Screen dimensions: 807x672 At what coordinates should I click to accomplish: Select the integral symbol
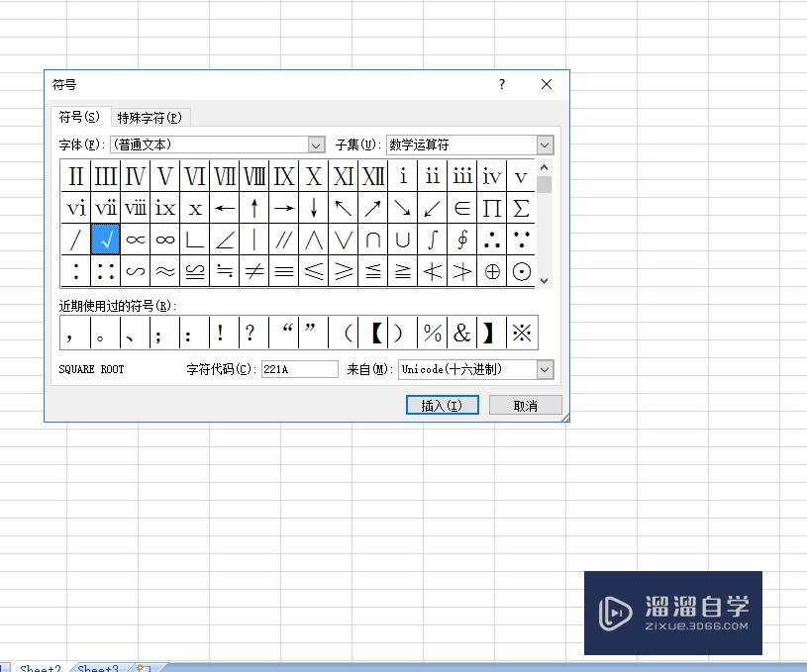(433, 240)
